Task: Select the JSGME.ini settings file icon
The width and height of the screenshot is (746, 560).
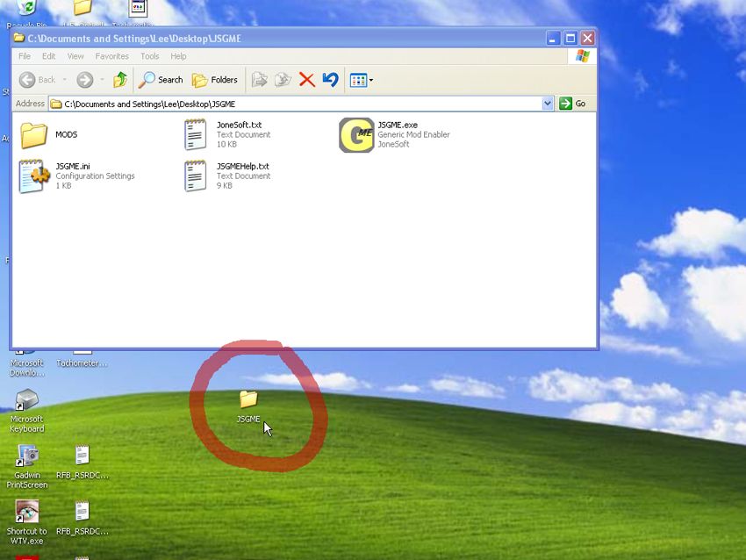Action: [x=33, y=176]
